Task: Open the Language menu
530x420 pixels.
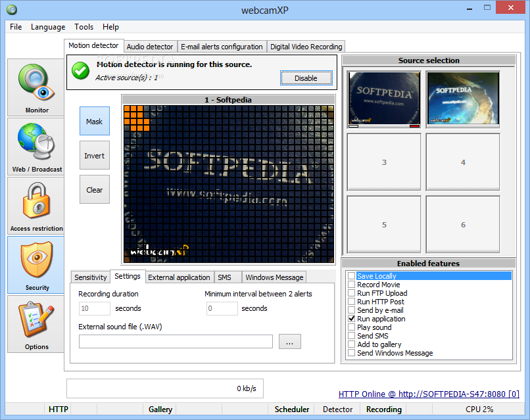Action: click(48, 27)
